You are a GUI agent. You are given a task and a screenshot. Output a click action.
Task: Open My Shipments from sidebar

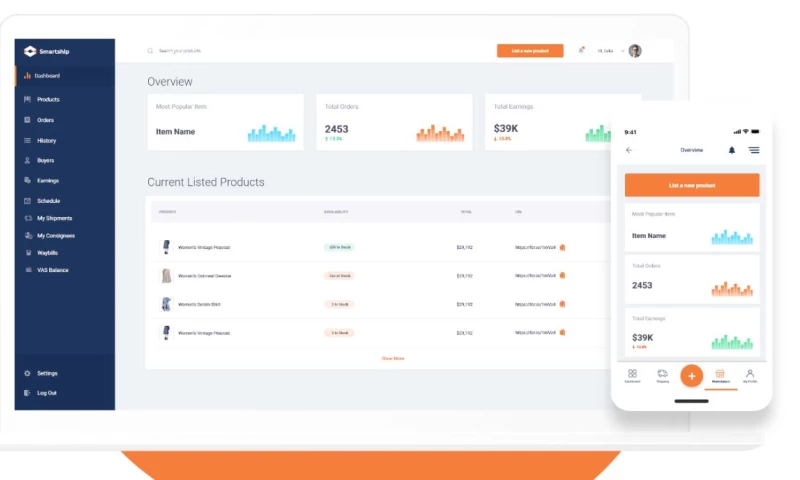click(x=54, y=218)
